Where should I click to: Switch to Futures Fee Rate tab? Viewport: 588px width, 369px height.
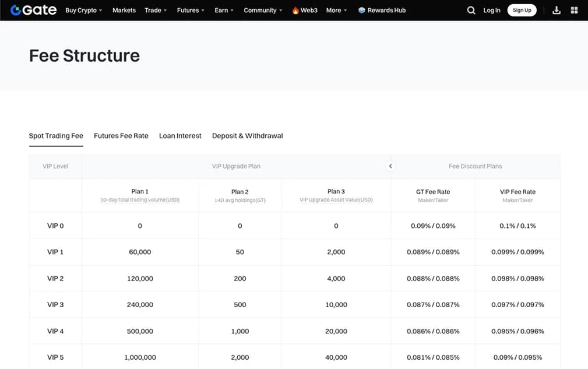pyautogui.click(x=121, y=136)
